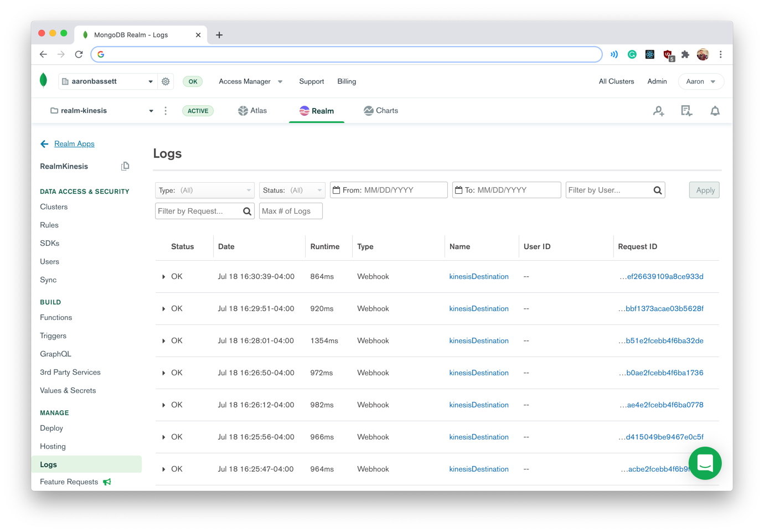The width and height of the screenshot is (764, 532).
Task: Click the Apply filters button
Action: pos(704,190)
